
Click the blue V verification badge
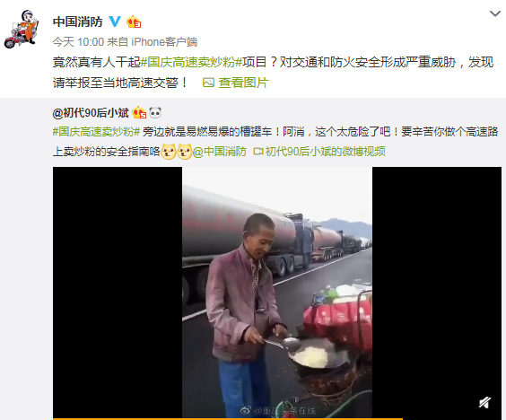click(x=115, y=22)
